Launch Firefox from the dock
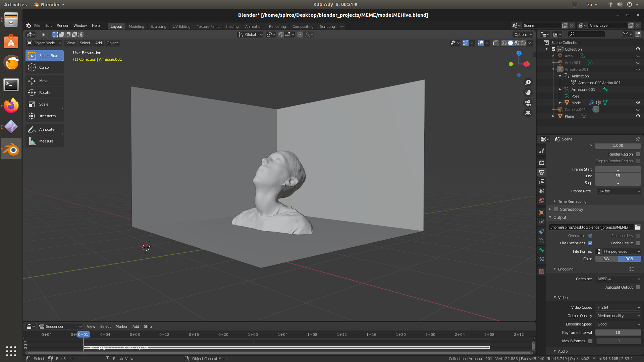This screenshot has height=362, width=644. [x=11, y=106]
